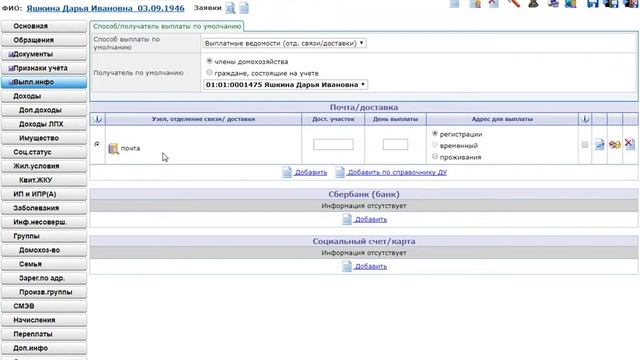Open Выпл.инфо section

tap(44, 82)
